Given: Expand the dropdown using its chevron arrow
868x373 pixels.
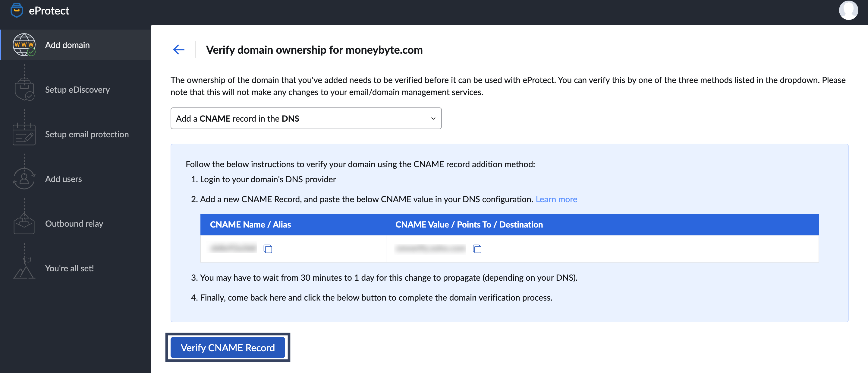Looking at the screenshot, I should (x=433, y=118).
